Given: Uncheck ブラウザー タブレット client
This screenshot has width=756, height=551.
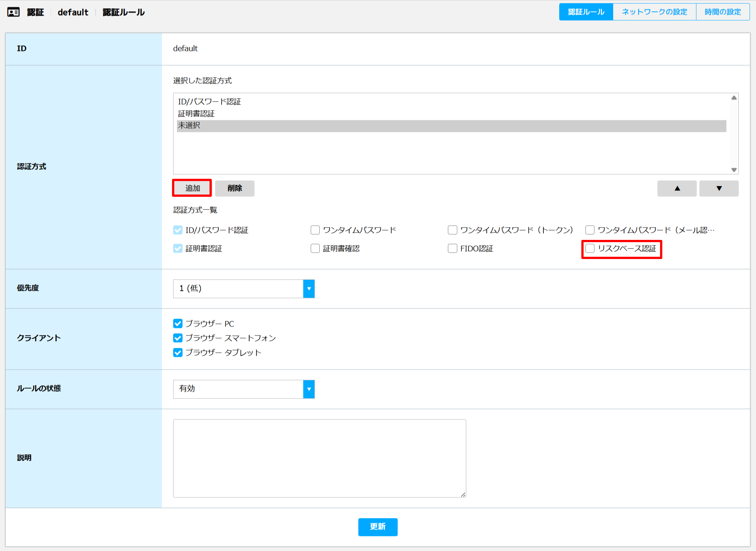Looking at the screenshot, I should [178, 353].
